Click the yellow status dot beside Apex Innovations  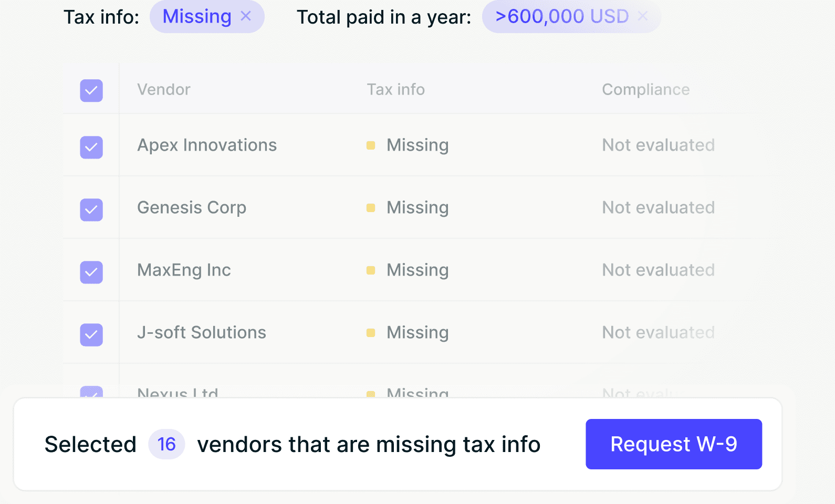coord(372,145)
